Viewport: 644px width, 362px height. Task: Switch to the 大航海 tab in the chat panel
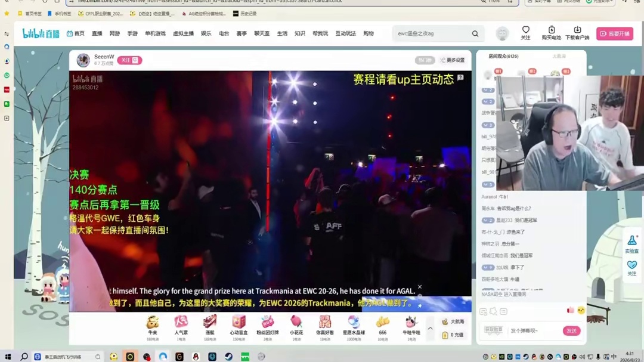pos(559,56)
